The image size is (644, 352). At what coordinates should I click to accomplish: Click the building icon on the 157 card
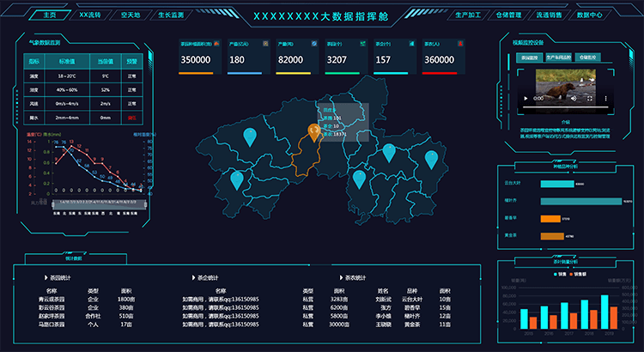(x=411, y=44)
